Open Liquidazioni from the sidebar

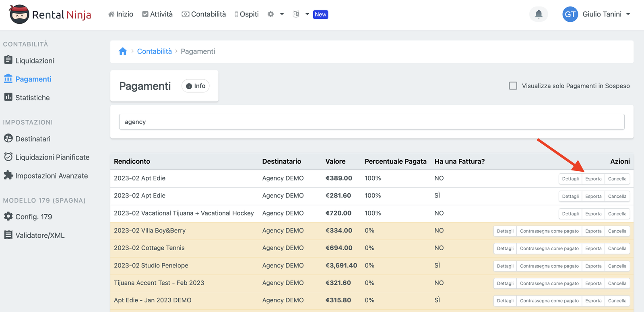click(34, 61)
